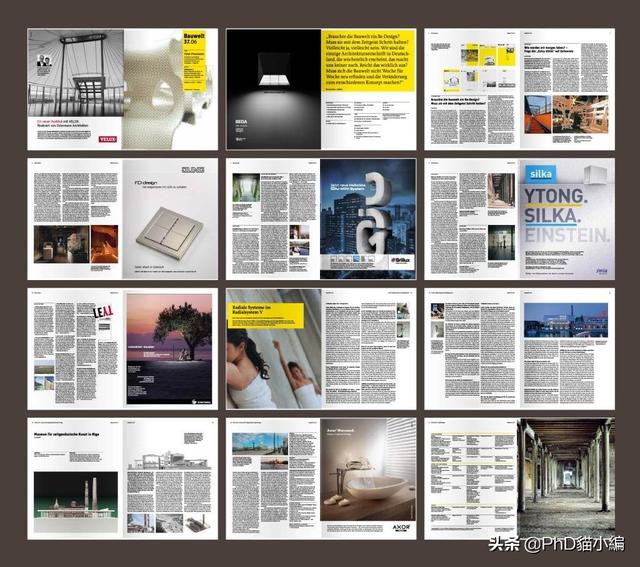The image size is (640, 567).
Task: Select the dark hanging lamp page
Action: tap(272, 85)
